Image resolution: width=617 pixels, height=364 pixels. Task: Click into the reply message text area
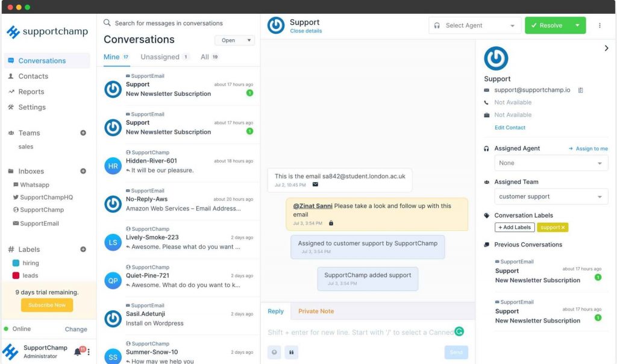point(360,332)
